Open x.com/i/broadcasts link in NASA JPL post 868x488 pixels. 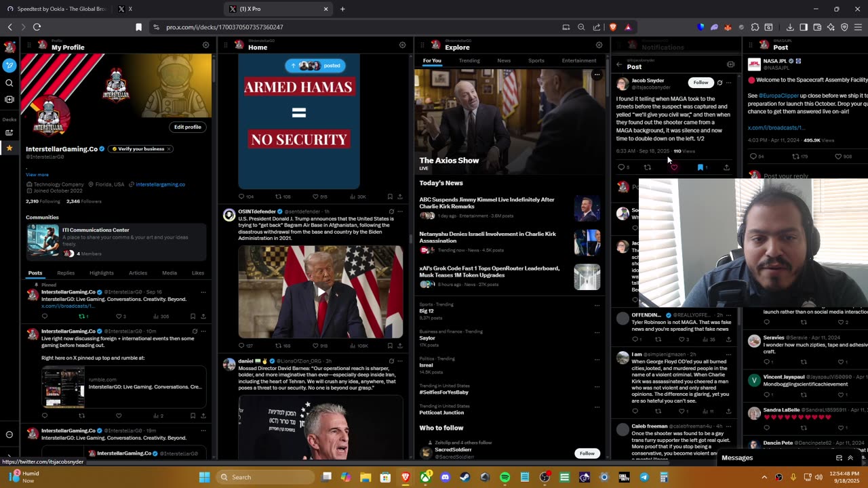pyautogui.click(x=776, y=127)
